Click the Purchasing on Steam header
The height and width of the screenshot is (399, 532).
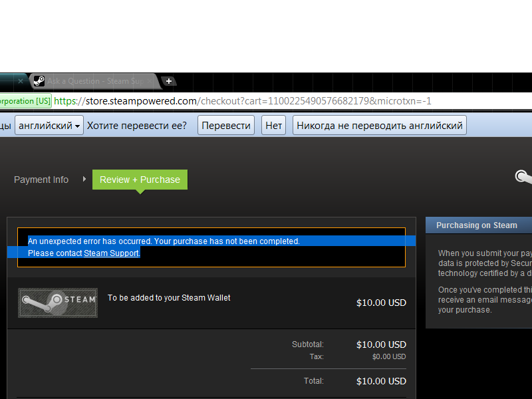[x=477, y=225]
